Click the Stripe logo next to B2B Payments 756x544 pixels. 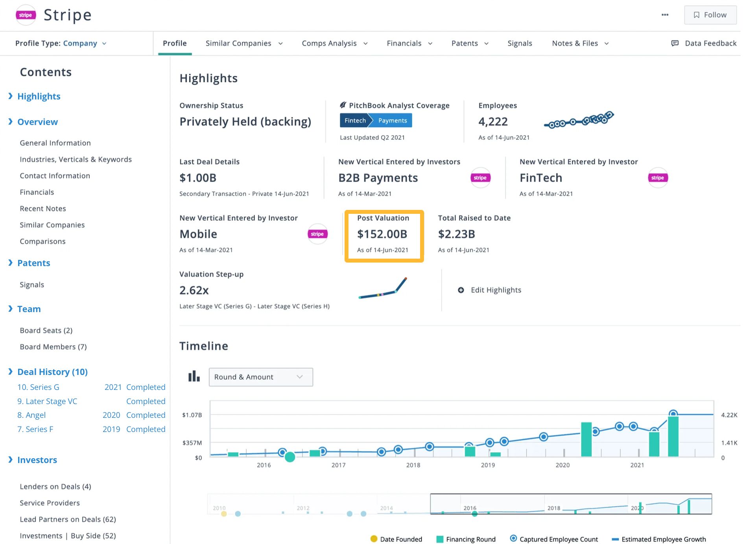pos(480,178)
